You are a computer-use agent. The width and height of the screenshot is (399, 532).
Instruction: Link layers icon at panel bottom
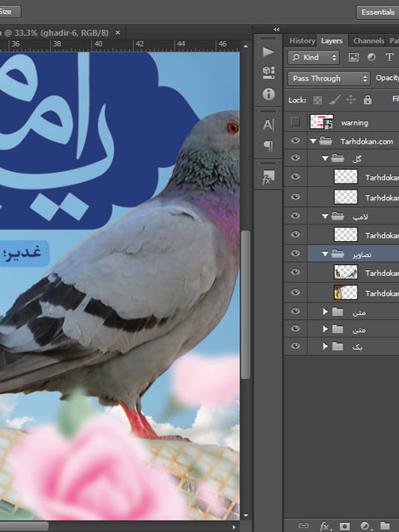tap(303, 525)
